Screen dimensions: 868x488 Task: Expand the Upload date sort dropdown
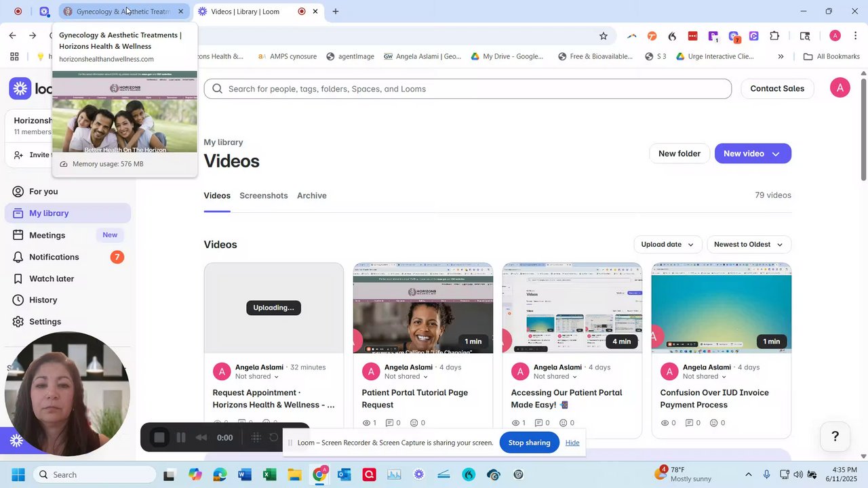click(x=667, y=245)
